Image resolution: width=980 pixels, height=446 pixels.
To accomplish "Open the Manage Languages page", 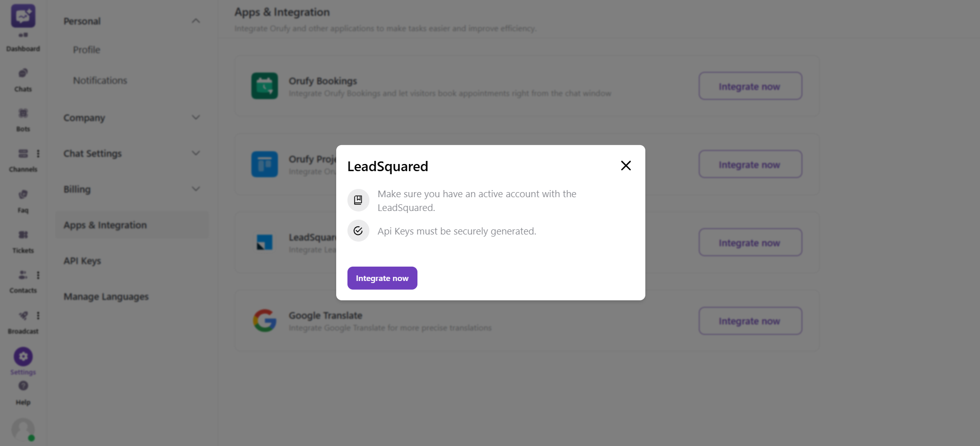I will (105, 296).
